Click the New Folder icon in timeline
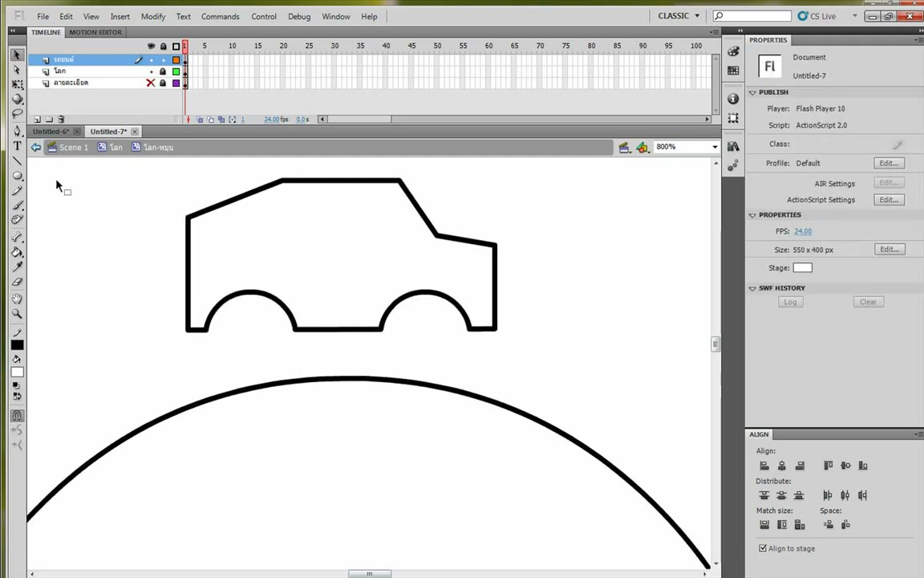 pos(49,119)
